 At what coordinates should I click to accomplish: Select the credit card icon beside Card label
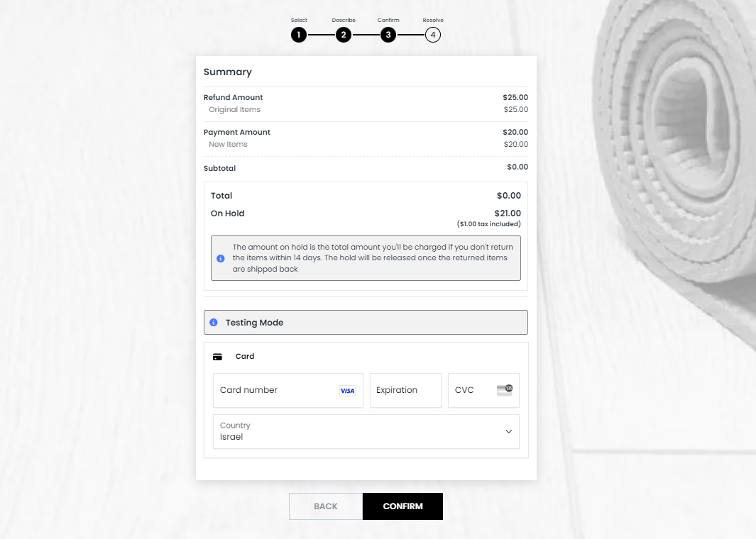[x=218, y=355]
